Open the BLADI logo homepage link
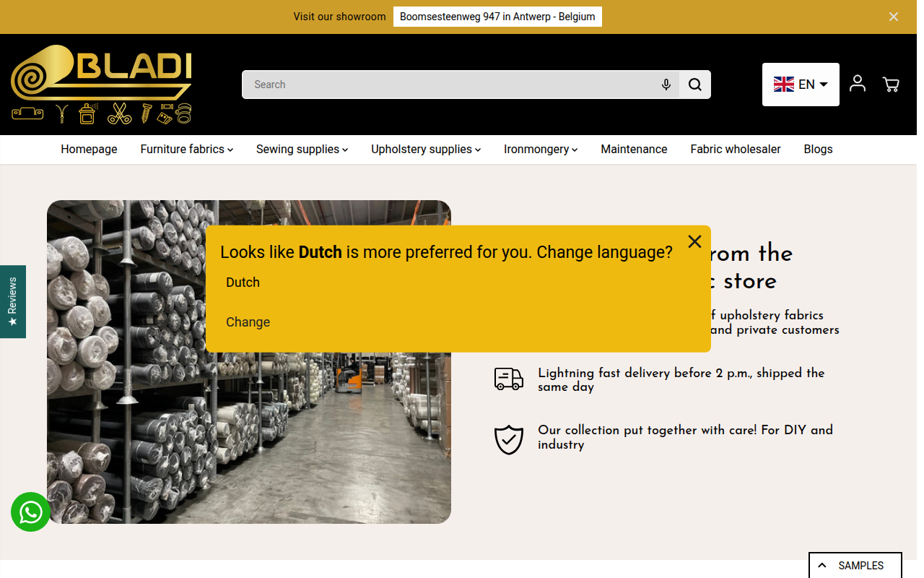This screenshot has width=924, height=578. (x=101, y=85)
